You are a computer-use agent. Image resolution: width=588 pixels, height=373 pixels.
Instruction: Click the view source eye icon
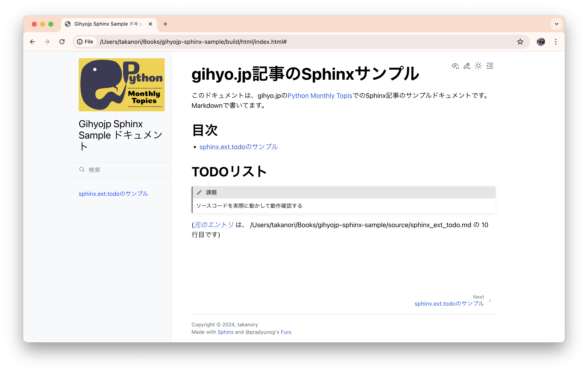click(x=455, y=66)
